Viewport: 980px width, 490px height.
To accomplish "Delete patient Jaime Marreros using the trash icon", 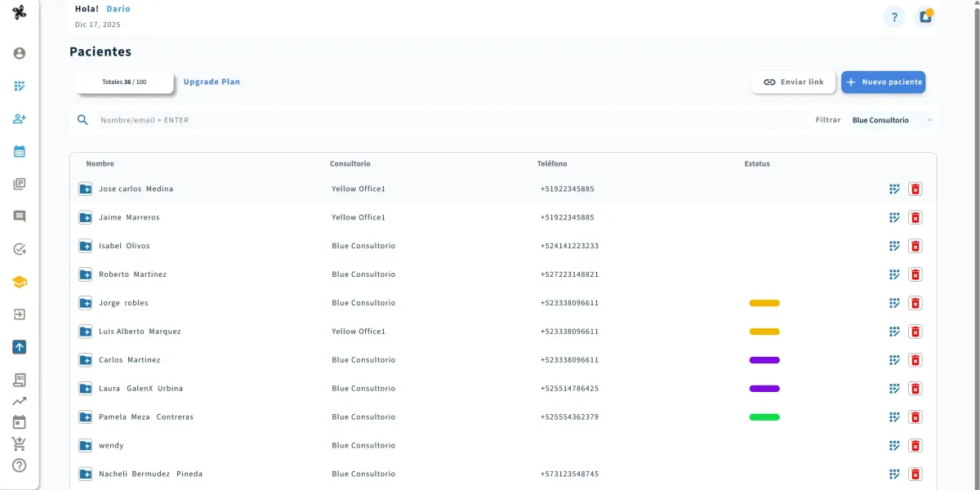I will pos(915,217).
